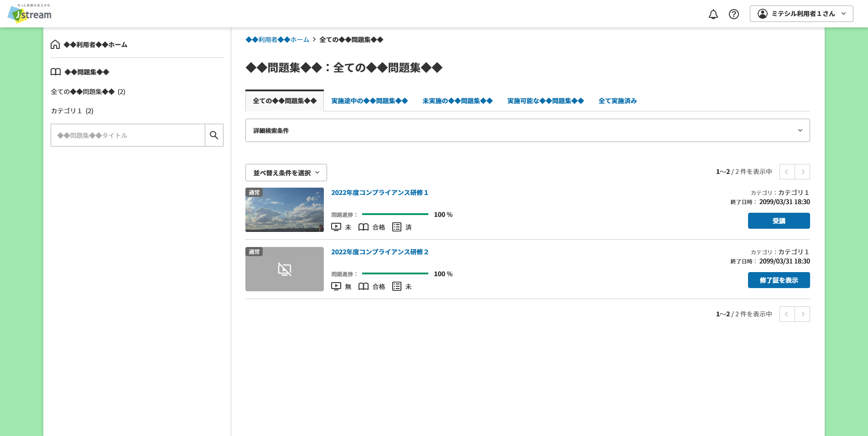This screenshot has height=436, width=868.
Task: Open the help question mark icon
Action: (734, 14)
